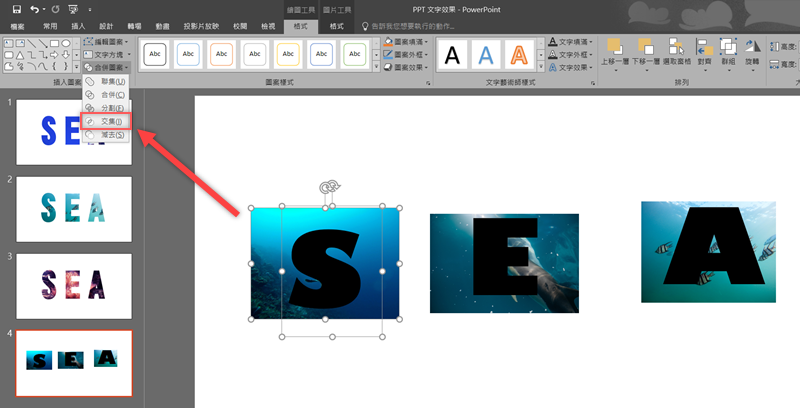Click the Save icon in quick access toolbar
The height and width of the screenshot is (408, 800).
click(x=16, y=8)
